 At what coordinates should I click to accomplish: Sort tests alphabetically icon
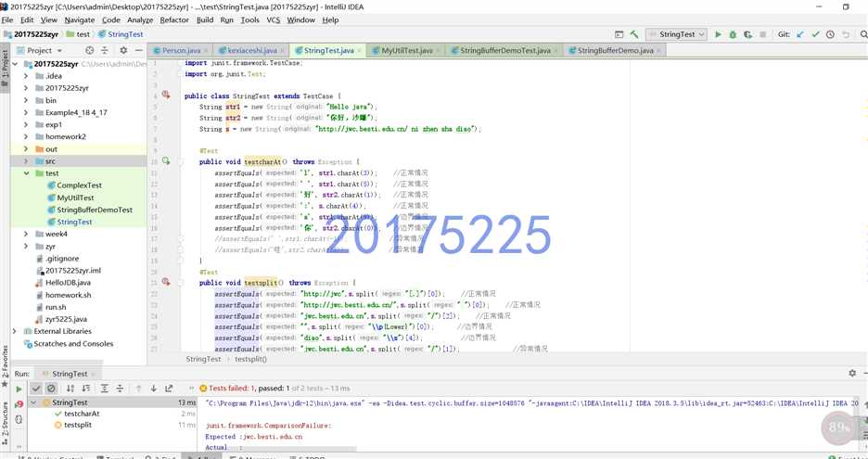(x=70, y=389)
